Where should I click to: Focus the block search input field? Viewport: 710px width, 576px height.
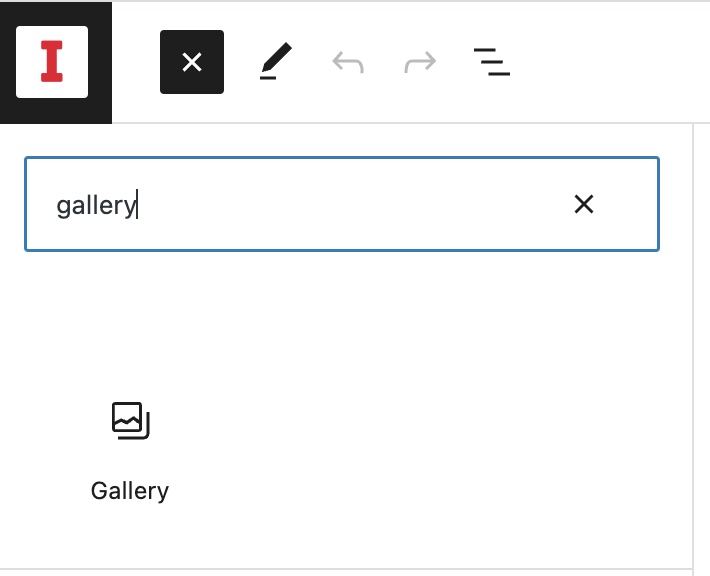340,204
